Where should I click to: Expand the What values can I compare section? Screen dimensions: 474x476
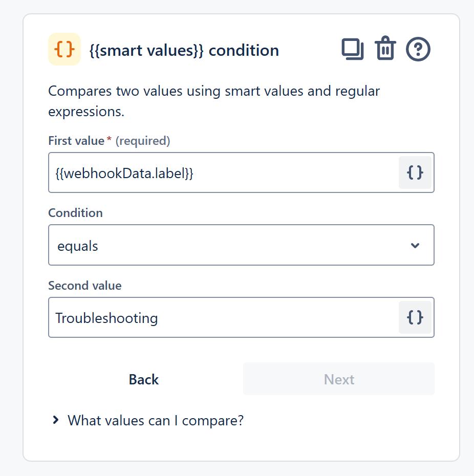coord(155,420)
